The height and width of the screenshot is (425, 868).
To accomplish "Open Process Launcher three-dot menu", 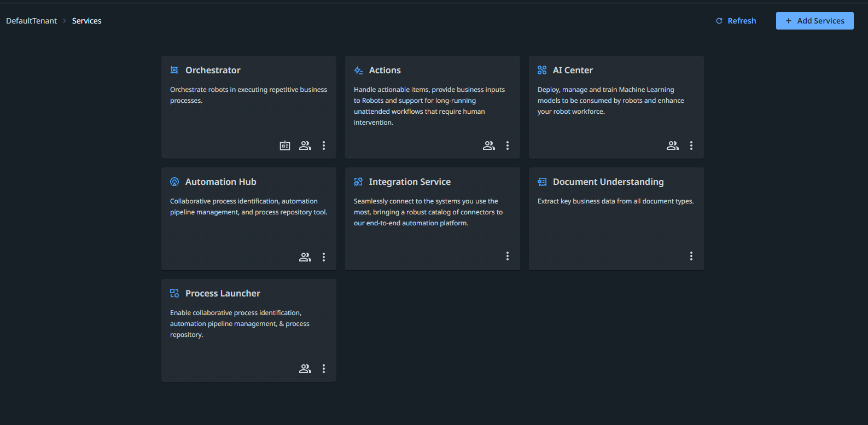I will 324,369.
